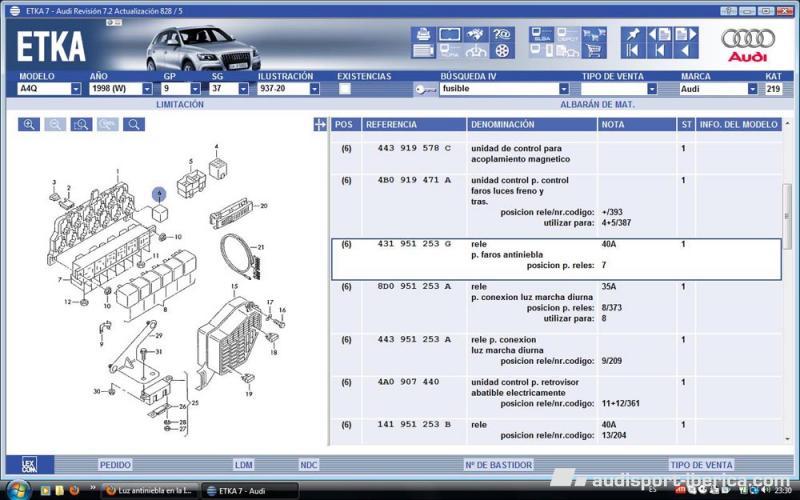
Task: Click the list form icon below the printer
Action: click(423, 51)
